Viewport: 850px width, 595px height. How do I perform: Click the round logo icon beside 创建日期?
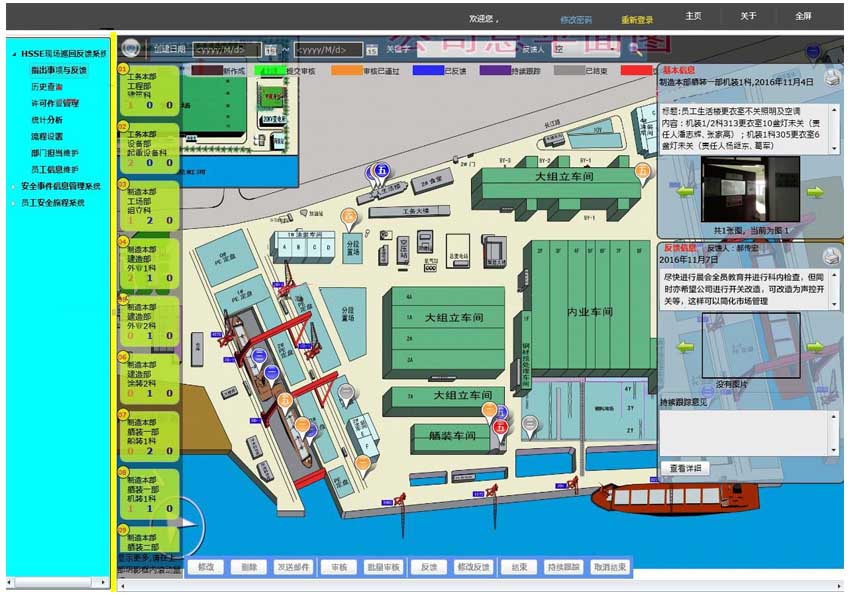[131, 48]
